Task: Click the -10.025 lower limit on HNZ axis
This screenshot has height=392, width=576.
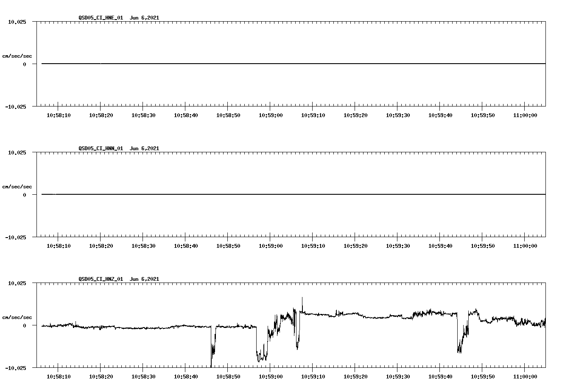Action: (x=16, y=368)
